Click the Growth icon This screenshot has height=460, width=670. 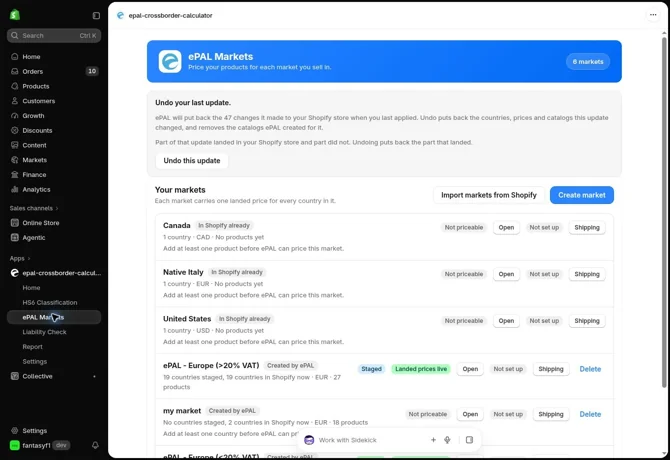15,115
